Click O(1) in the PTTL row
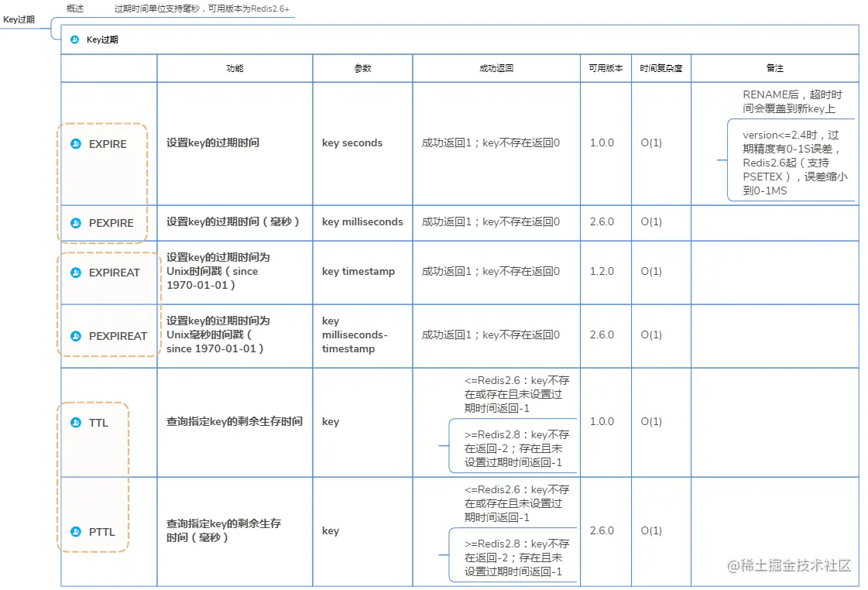The height and width of the screenshot is (590, 868). point(651,531)
